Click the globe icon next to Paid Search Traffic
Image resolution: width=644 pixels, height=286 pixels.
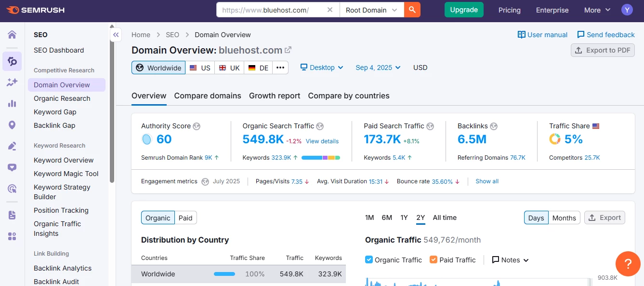tap(430, 126)
